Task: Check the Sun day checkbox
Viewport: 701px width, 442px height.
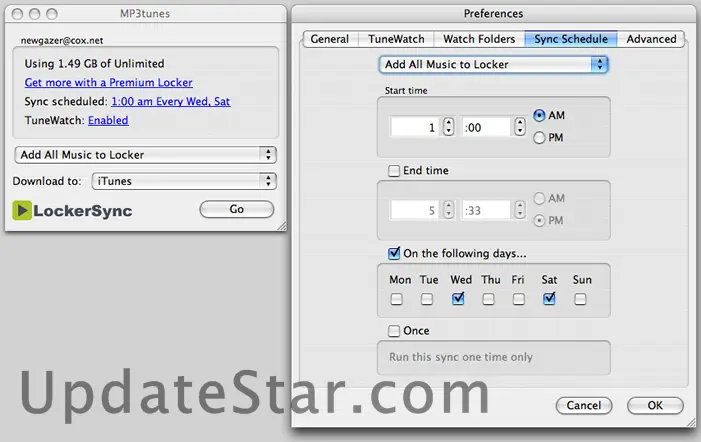Action: click(580, 299)
